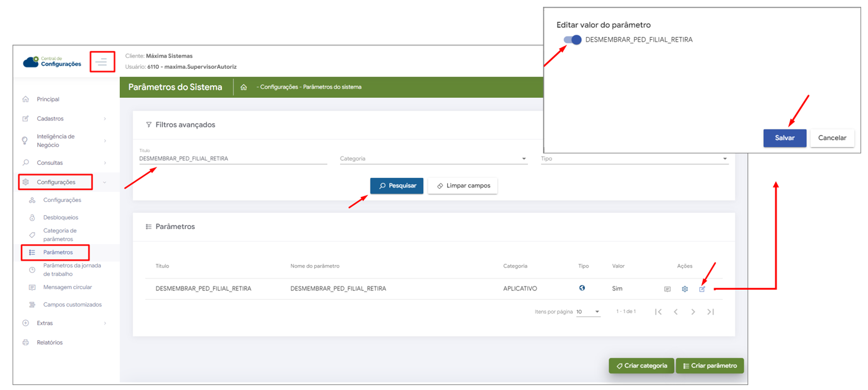Click the gear icon in Ações column
This screenshot has width=868, height=390.
pyautogui.click(x=684, y=289)
